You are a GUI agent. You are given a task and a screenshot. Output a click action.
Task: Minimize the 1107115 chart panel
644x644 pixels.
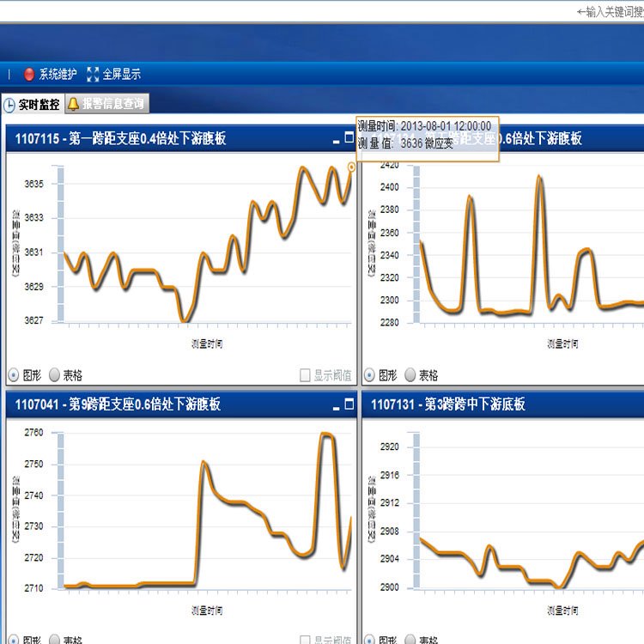point(336,139)
